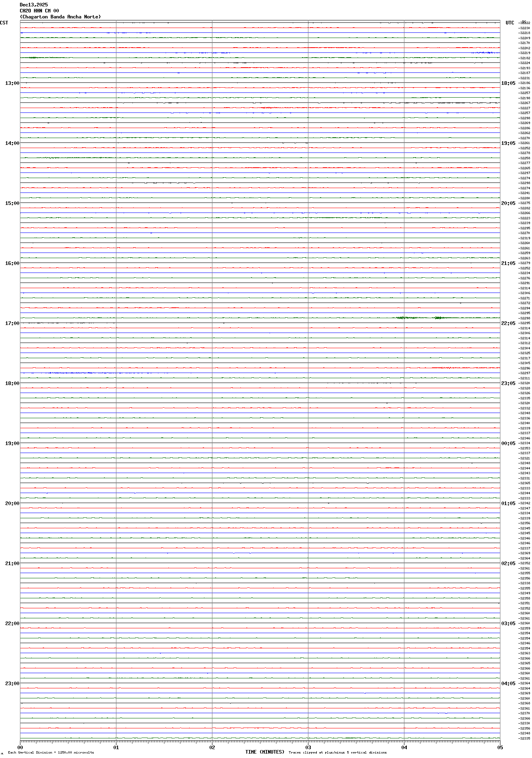Click the 22:05 UTC time label
Screen dimensions: 532x758
(x=508, y=323)
